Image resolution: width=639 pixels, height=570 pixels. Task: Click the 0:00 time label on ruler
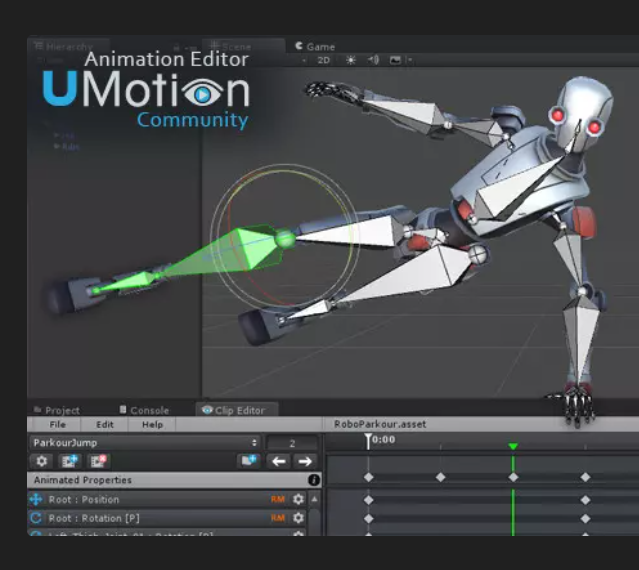pos(383,440)
